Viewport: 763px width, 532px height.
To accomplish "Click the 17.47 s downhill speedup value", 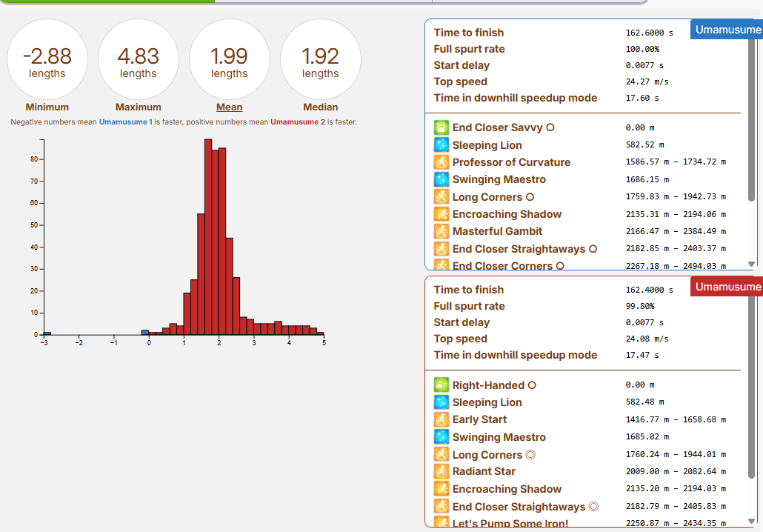I will coord(642,355).
